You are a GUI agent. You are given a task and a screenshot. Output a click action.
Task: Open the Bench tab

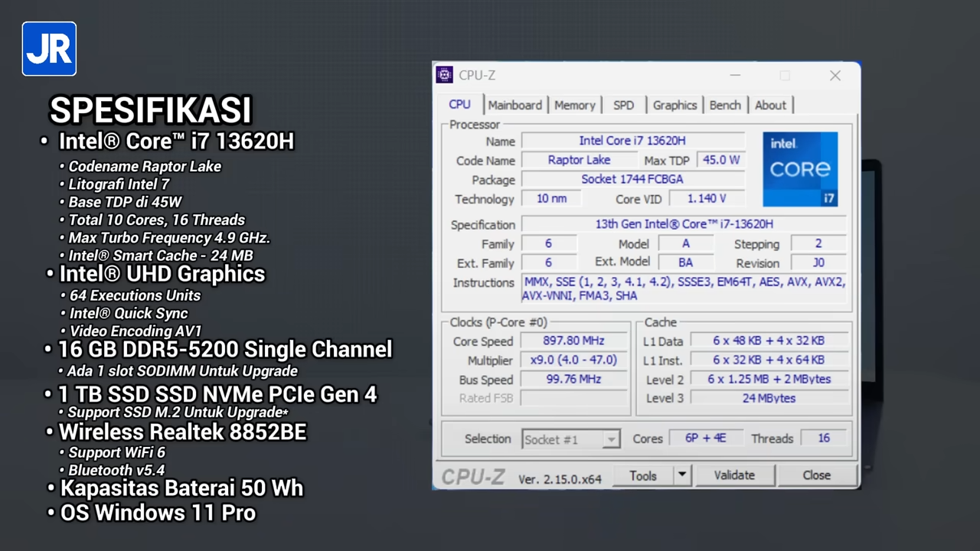724,105
